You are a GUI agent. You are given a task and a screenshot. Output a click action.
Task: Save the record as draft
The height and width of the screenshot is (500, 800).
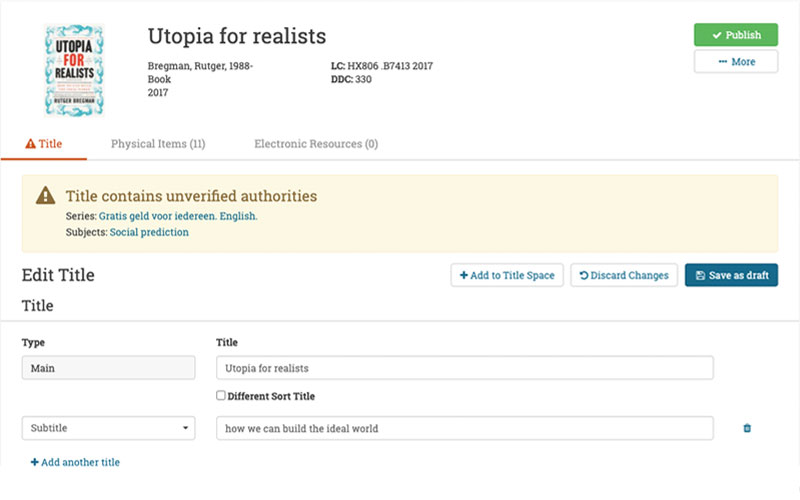tap(731, 275)
